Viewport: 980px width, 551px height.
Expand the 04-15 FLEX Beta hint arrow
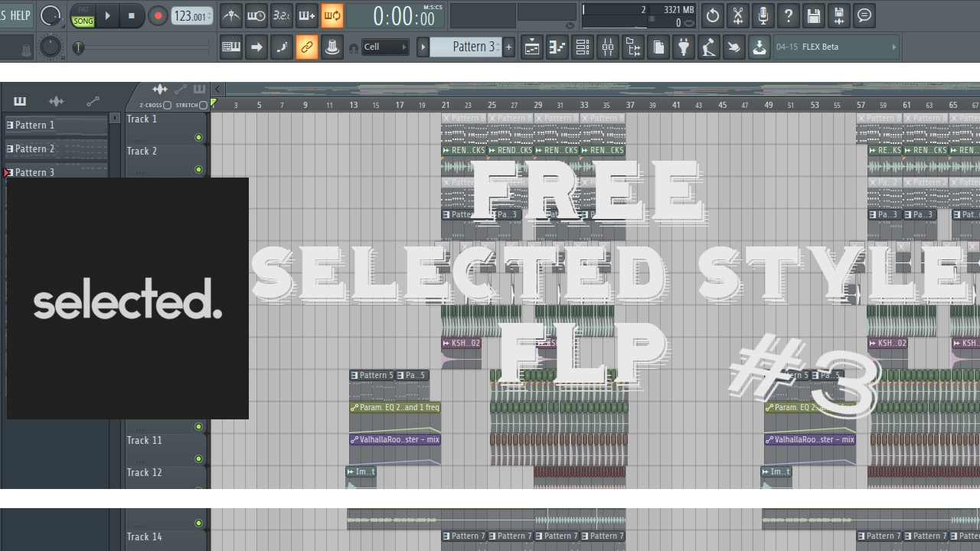click(894, 47)
